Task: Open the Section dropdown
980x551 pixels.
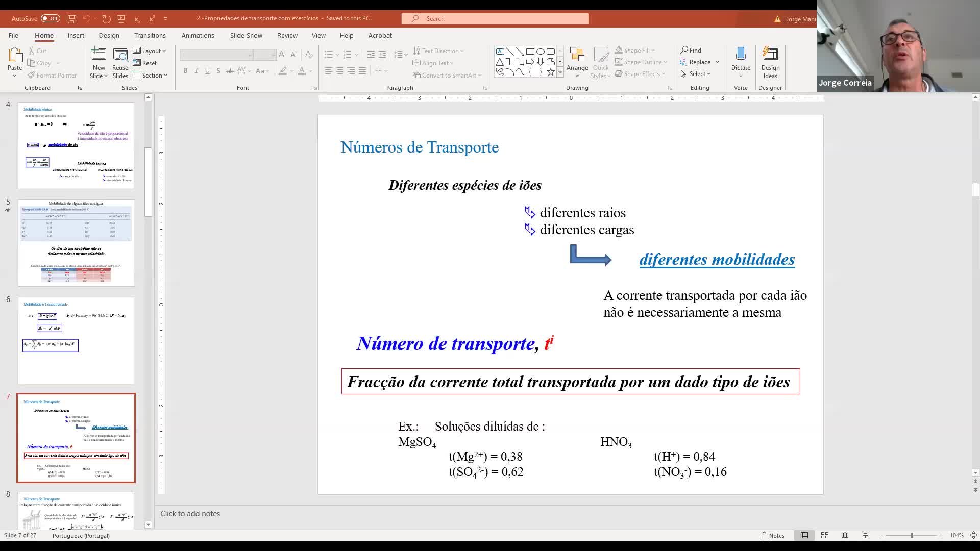Action: pyautogui.click(x=151, y=76)
